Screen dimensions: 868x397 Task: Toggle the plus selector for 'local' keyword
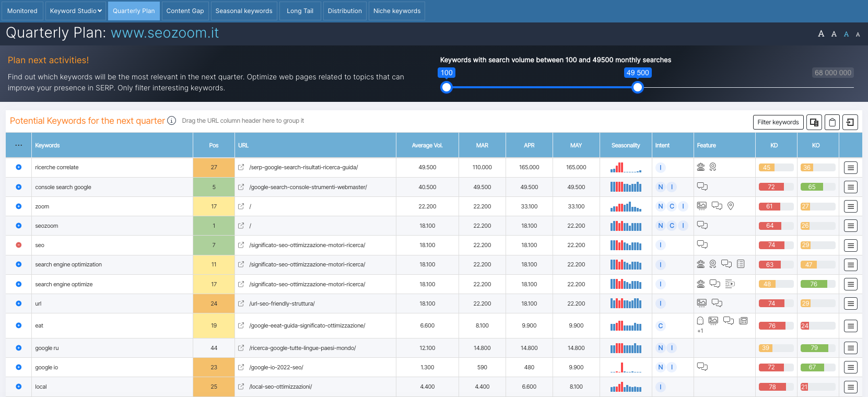[x=19, y=387]
